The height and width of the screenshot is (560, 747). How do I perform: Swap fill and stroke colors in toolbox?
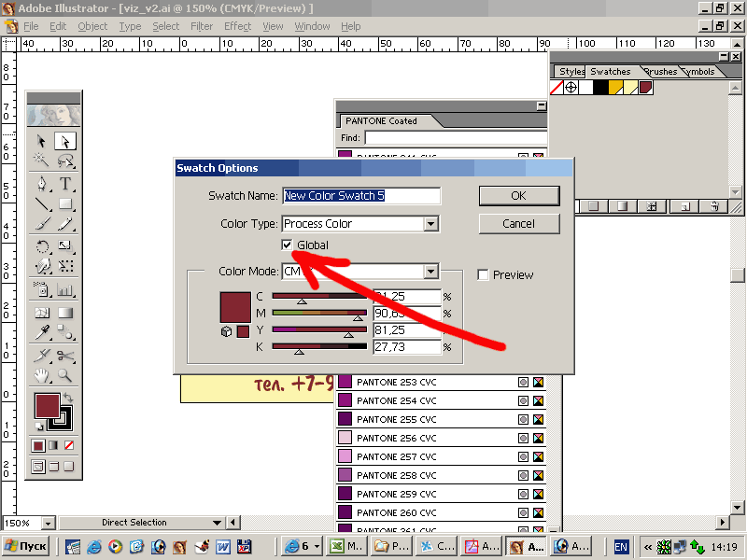pos(68,397)
